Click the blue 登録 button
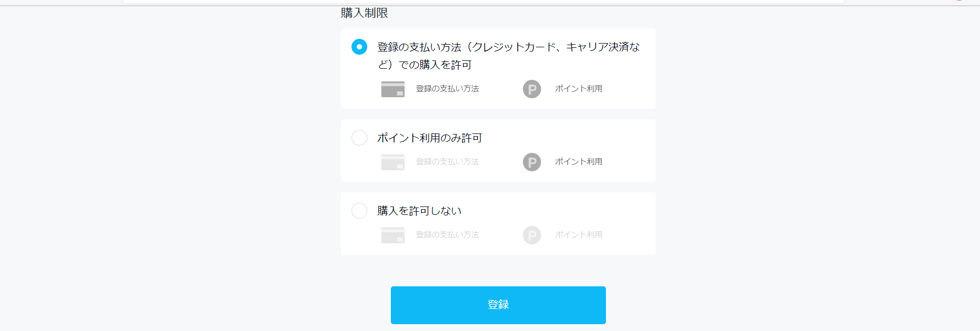This screenshot has height=331, width=980. click(498, 305)
